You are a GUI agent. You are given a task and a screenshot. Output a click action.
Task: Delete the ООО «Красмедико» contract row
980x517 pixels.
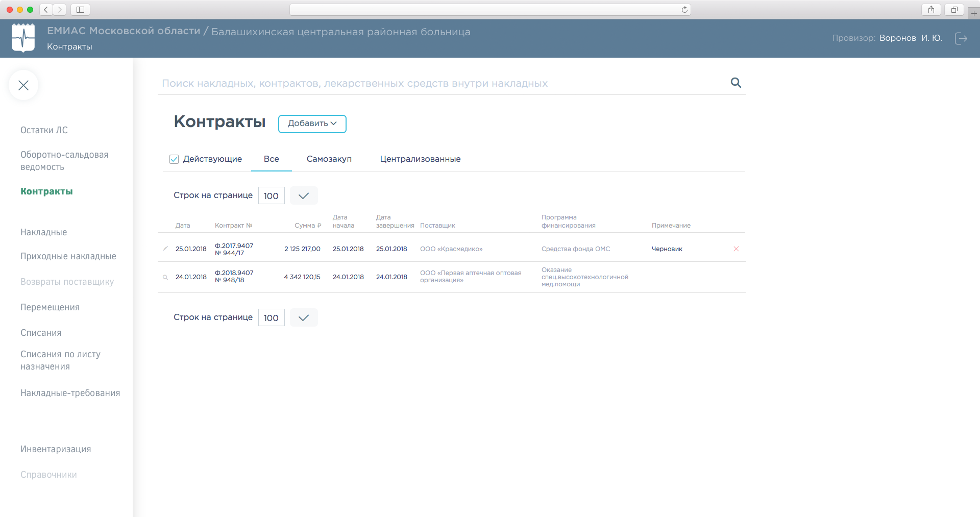736,249
